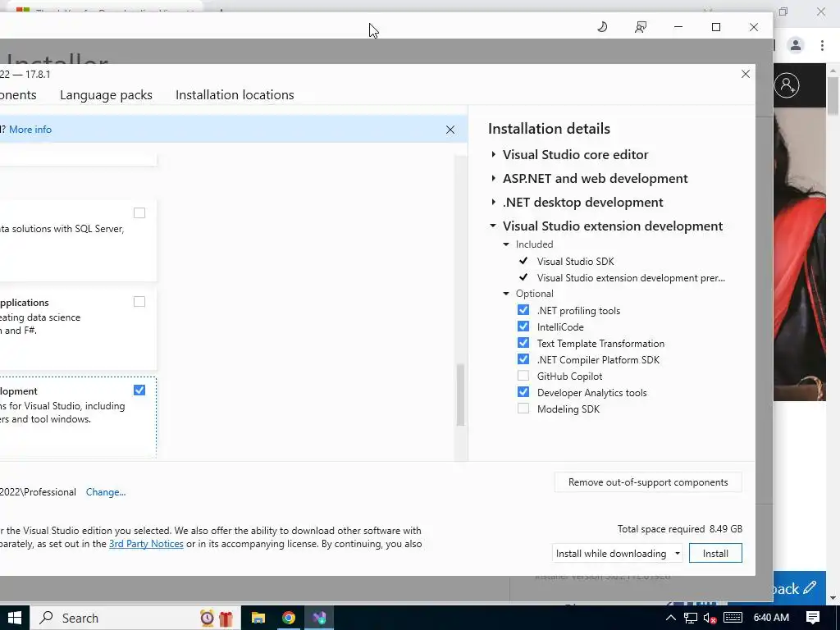Close the Modifying dialog with X
840x630 pixels.
[745, 74]
